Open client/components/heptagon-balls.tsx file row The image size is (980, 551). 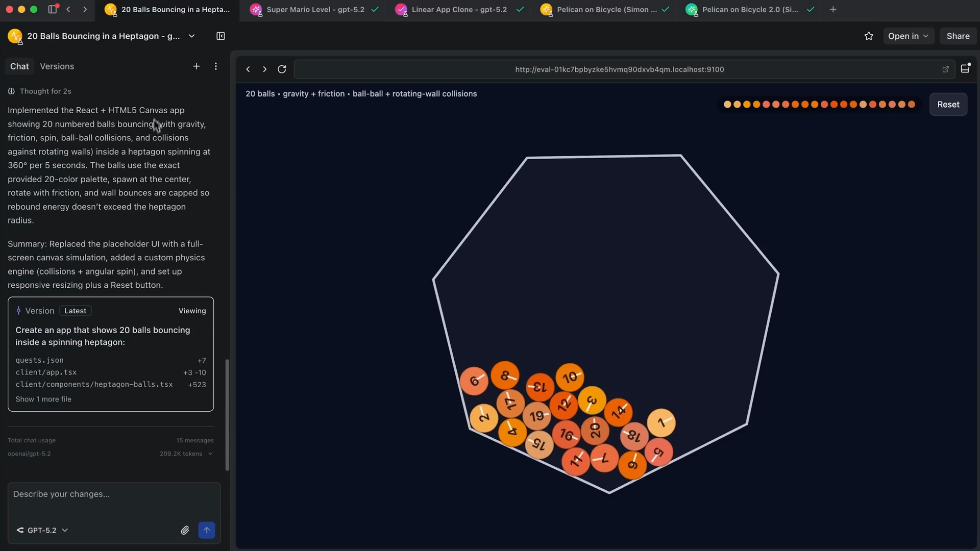pyautogui.click(x=111, y=384)
